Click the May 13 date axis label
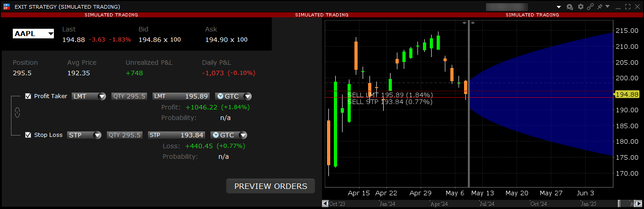 click(x=483, y=193)
